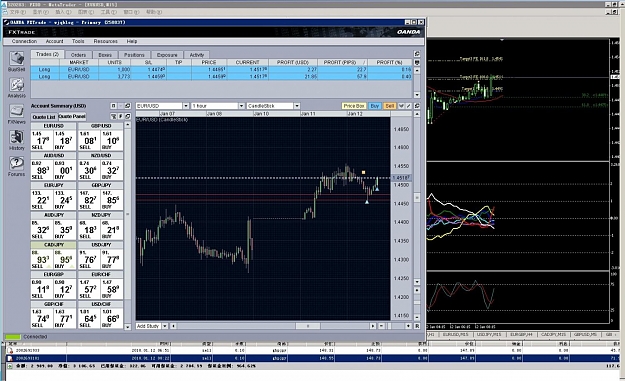Viewport: 625px width, 381px height.
Task: Select the long trade with 1,000 units
Action: [x=221, y=69]
